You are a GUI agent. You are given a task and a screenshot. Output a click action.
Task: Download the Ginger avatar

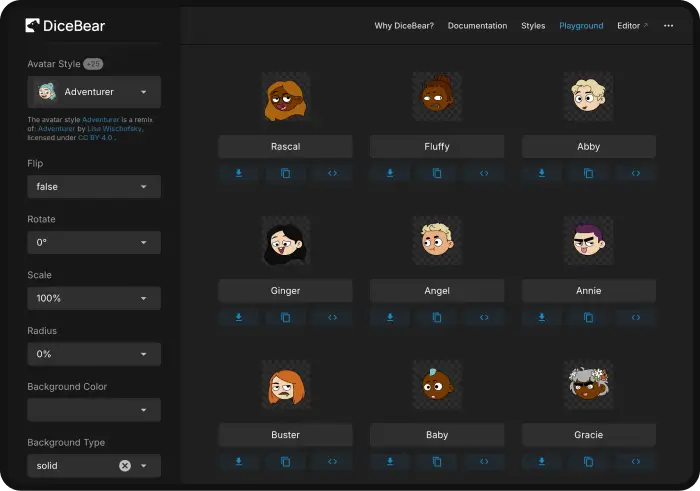[x=239, y=317]
